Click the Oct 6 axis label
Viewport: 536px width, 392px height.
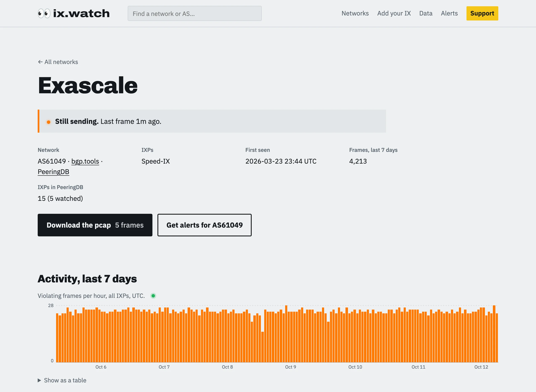[x=101, y=367]
